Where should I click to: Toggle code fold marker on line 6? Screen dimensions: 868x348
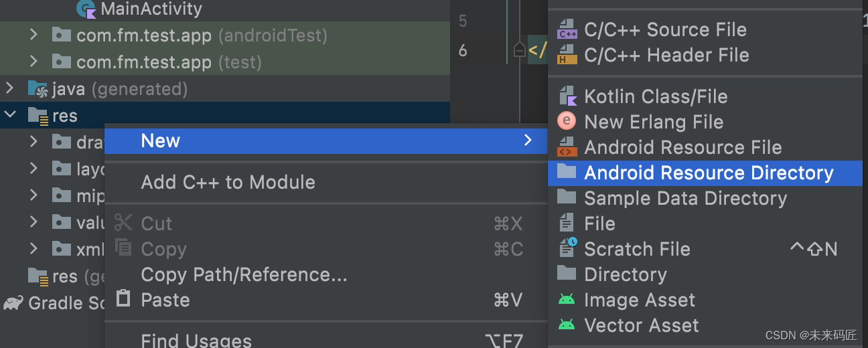tap(520, 50)
